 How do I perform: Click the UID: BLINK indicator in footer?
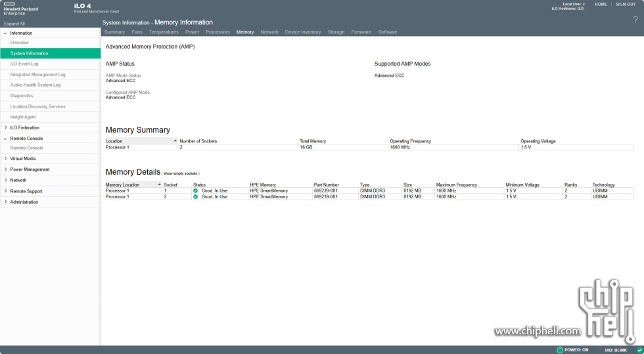click(616, 350)
